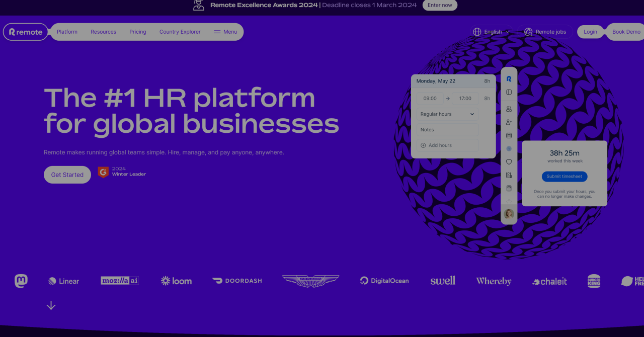Viewport: 644px width, 337px height.
Task: Open the calendar icon in the sidebar
Action: pyautogui.click(x=509, y=135)
